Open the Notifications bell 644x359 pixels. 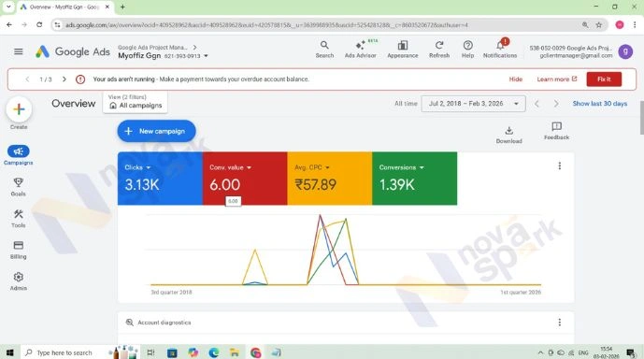tap(500, 50)
